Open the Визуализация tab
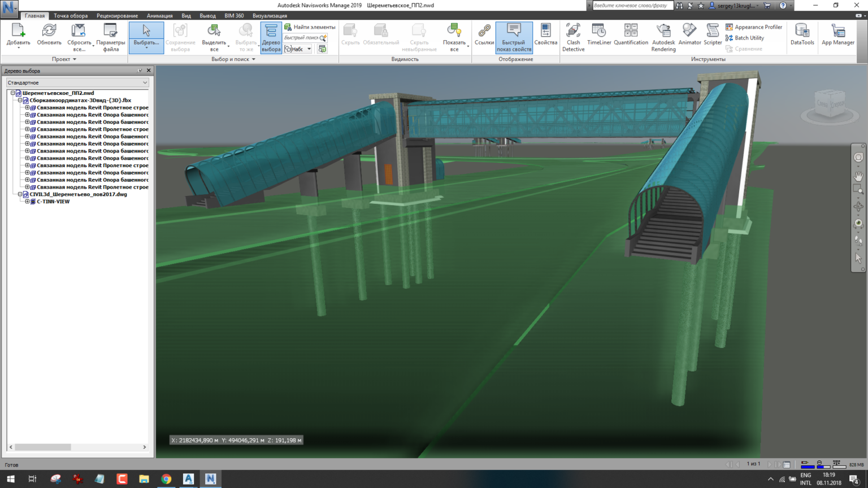The height and width of the screenshot is (488, 868). coord(268,16)
